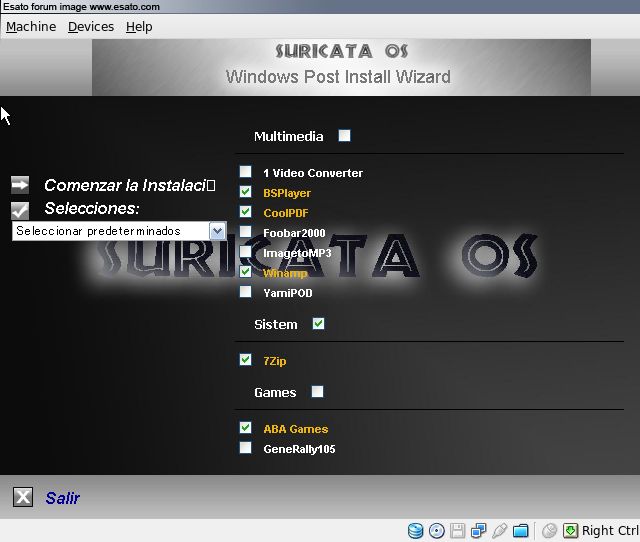The image size is (640, 542).
Task: Check the ImagetoMP3 checkbox
Action: (x=245, y=251)
